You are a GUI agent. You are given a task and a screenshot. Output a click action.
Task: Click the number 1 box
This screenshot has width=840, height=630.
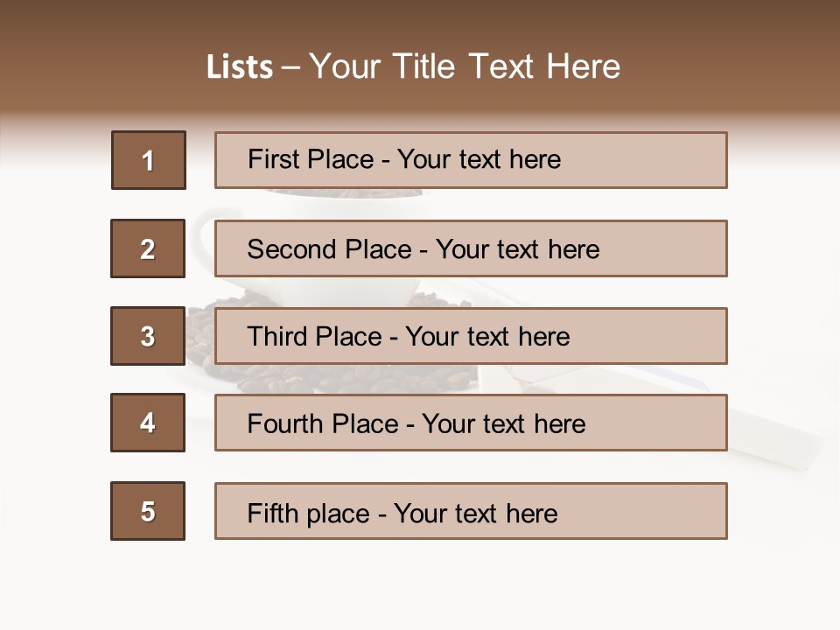[x=149, y=160]
